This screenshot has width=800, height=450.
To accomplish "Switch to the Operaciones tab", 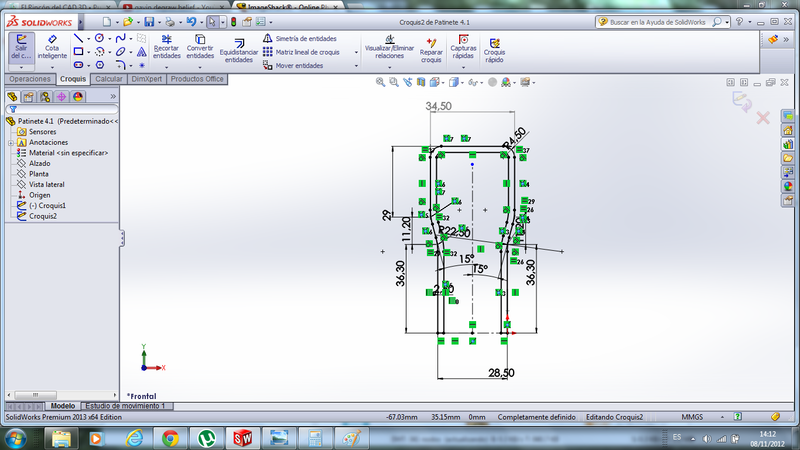I will point(30,79).
